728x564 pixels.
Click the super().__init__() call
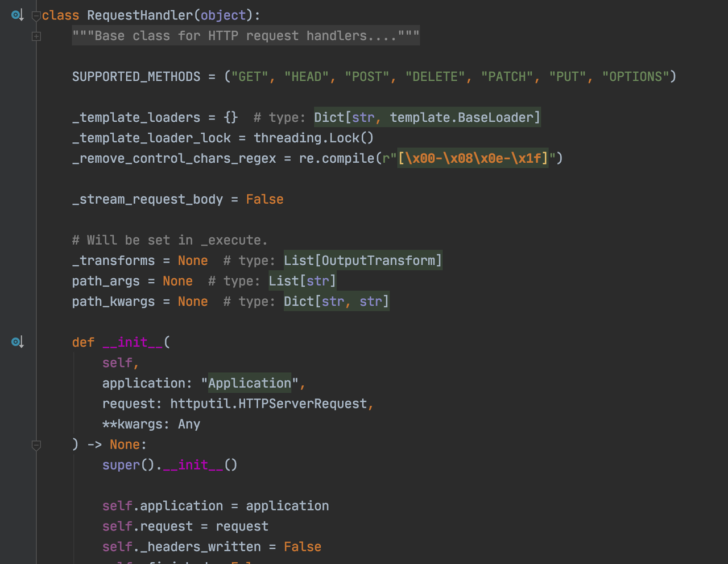(169, 465)
